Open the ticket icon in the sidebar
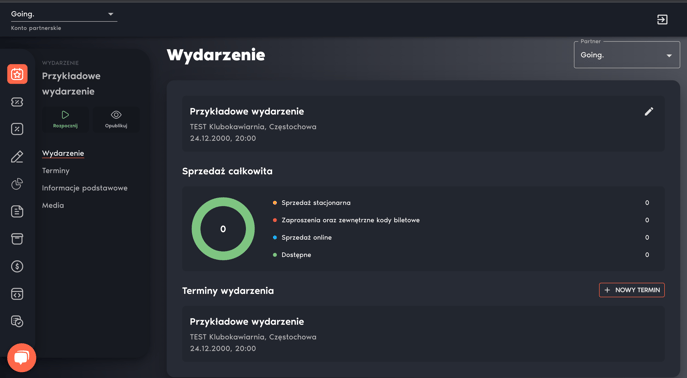 (17, 102)
